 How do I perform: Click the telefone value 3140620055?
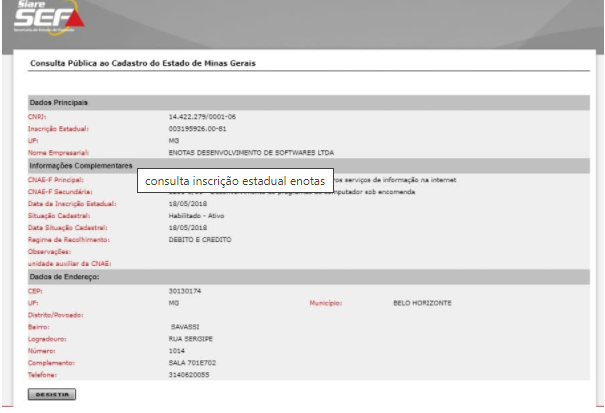coord(190,374)
